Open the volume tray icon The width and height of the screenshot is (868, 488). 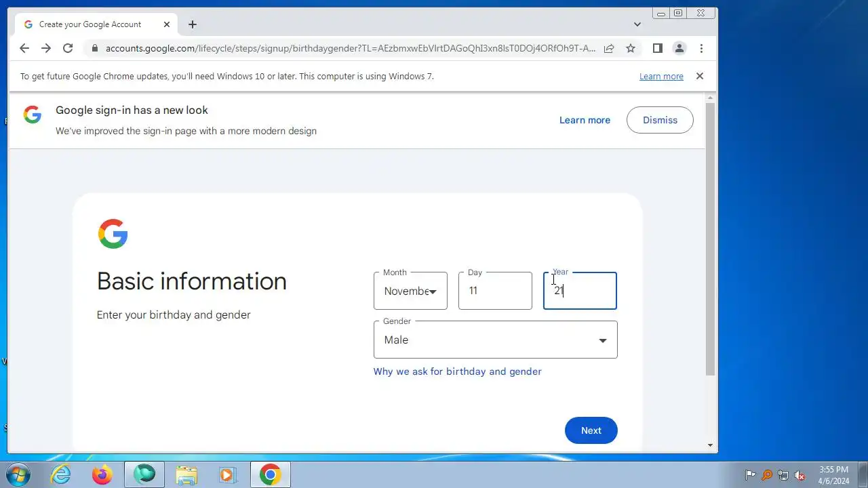point(800,475)
